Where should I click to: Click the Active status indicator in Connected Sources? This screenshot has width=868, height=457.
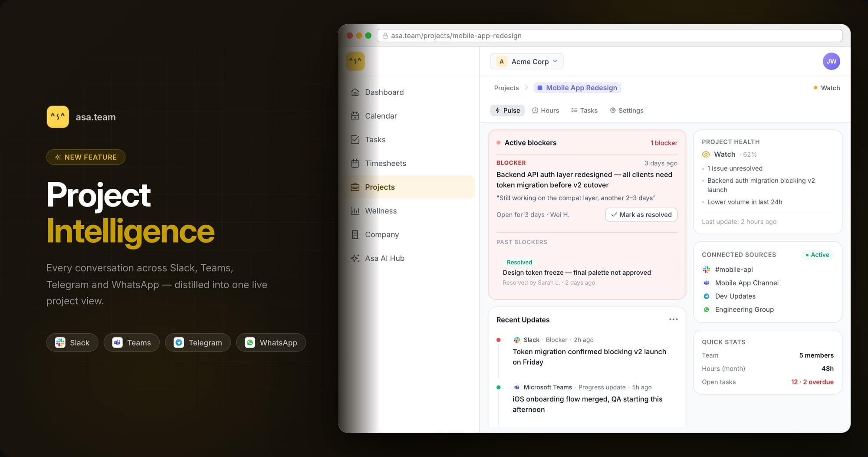click(818, 255)
